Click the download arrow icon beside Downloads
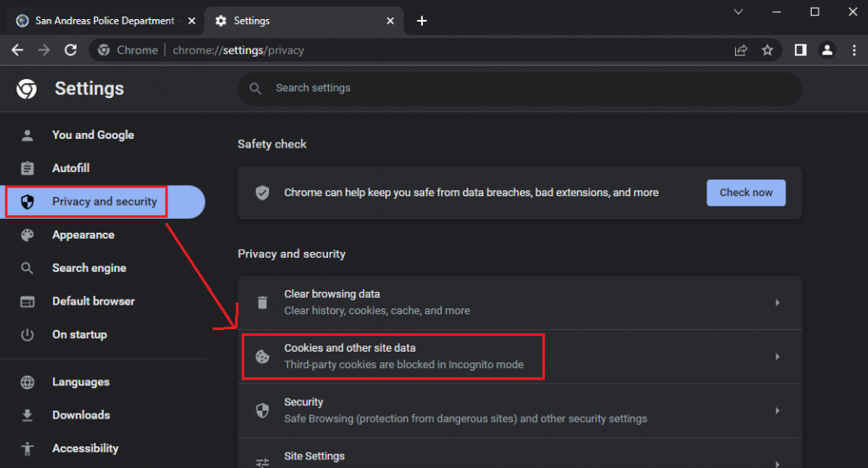Image resolution: width=868 pixels, height=468 pixels. pyautogui.click(x=27, y=415)
